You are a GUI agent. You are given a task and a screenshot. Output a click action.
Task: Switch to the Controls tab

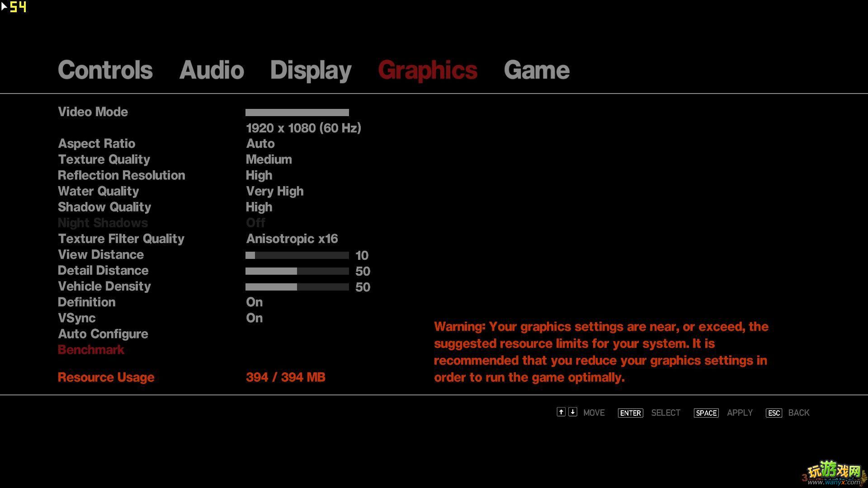[105, 69]
